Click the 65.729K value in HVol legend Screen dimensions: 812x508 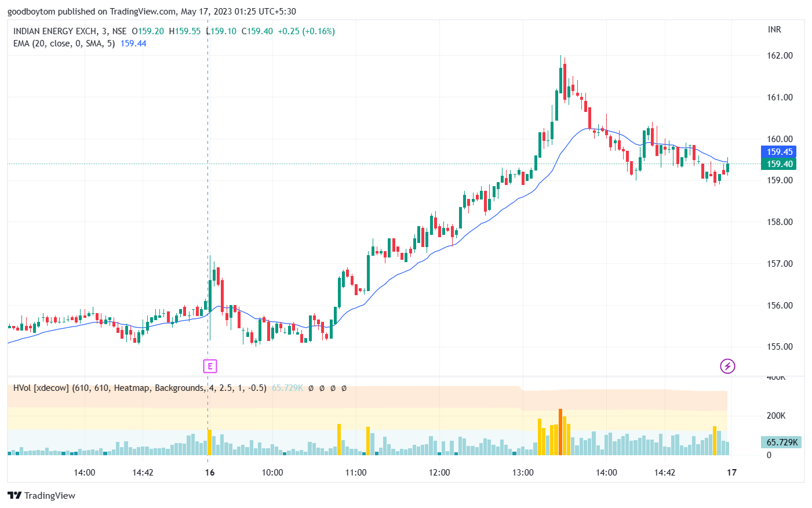click(x=287, y=388)
